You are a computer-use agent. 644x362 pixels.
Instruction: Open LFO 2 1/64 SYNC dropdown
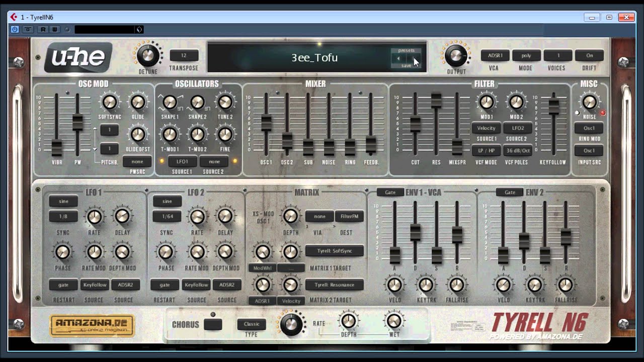167,217
